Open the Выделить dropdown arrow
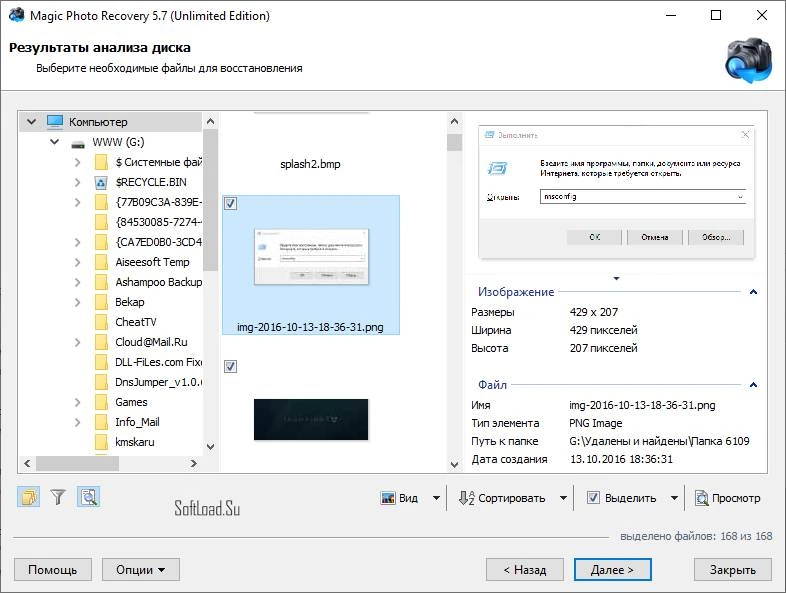 [674, 498]
